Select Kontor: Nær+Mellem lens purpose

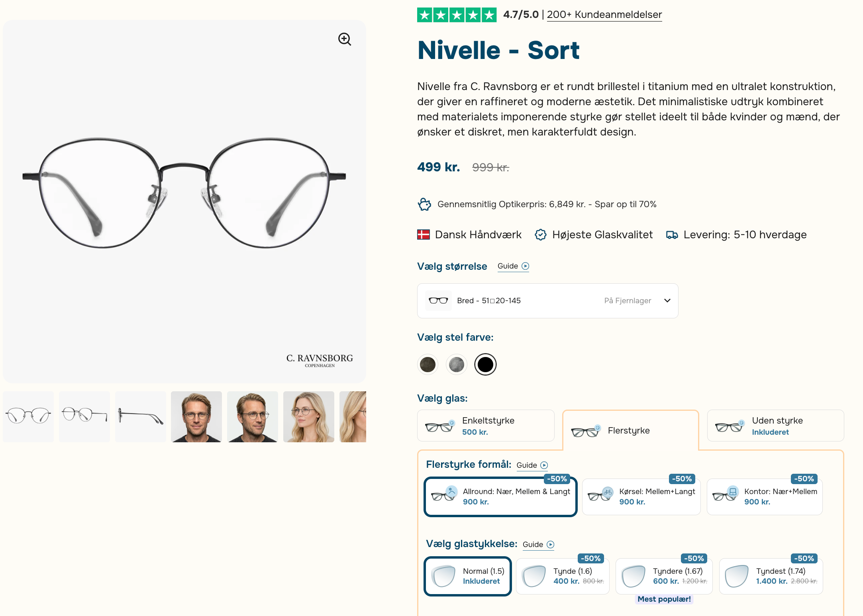764,496
